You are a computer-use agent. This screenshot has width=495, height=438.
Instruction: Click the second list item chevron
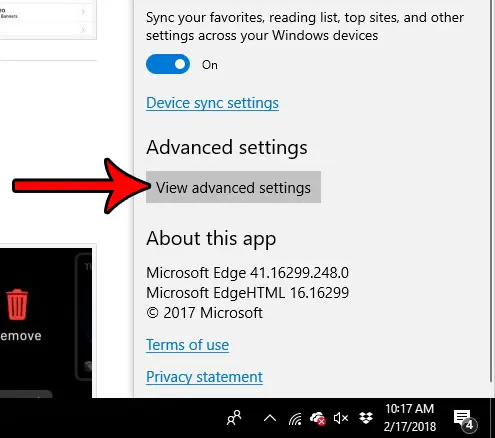(83, 30)
